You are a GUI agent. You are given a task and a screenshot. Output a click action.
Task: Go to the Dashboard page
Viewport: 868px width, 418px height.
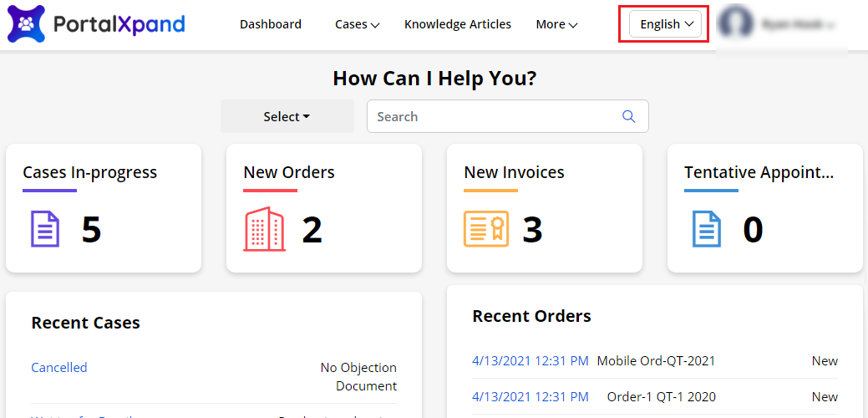271,24
